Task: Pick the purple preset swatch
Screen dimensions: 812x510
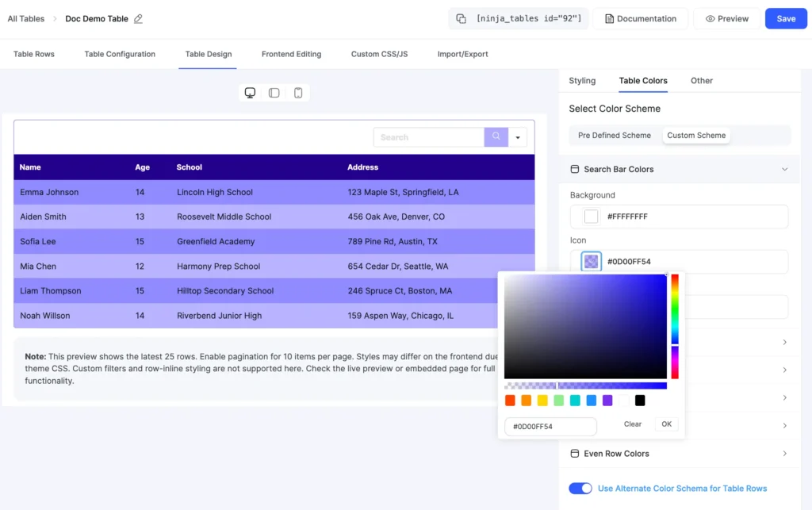Action: [x=607, y=401]
